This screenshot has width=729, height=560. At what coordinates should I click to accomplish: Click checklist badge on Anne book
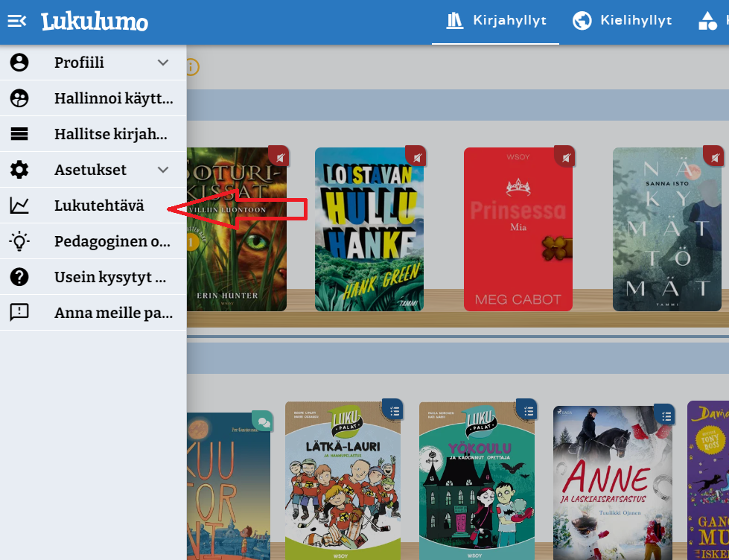664,416
